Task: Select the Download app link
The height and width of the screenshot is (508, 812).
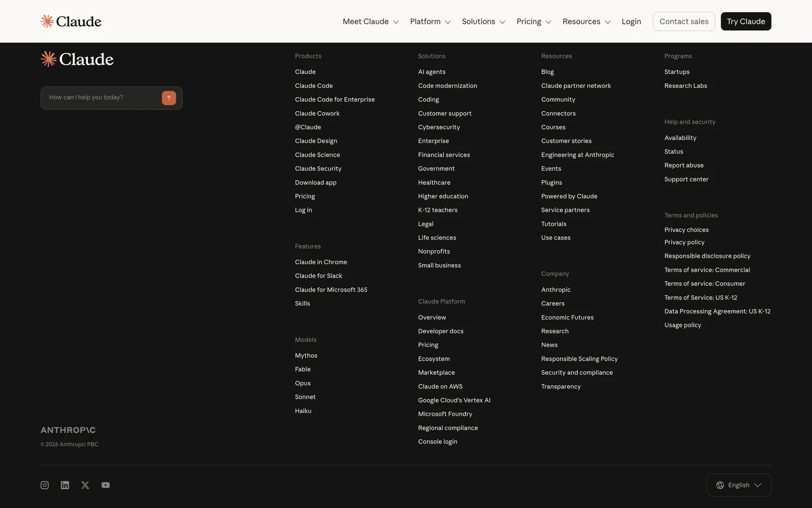Action: pos(316,182)
